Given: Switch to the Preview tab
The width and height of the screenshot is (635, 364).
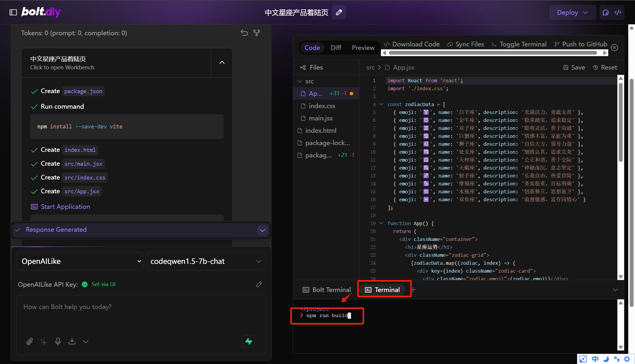Looking at the screenshot, I should (x=363, y=48).
